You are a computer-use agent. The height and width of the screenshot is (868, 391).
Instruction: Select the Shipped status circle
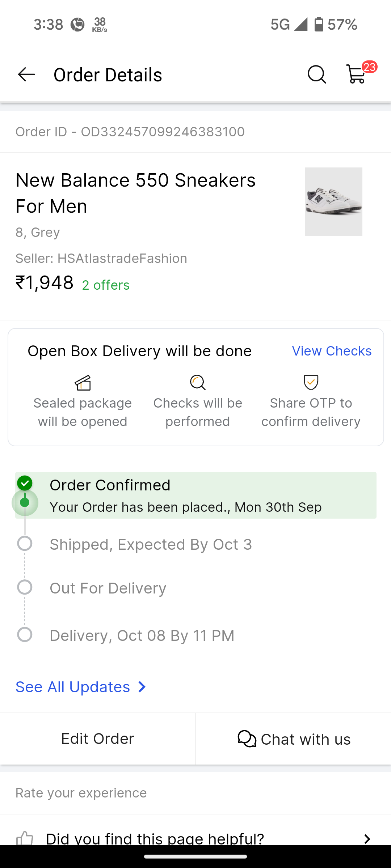click(25, 544)
